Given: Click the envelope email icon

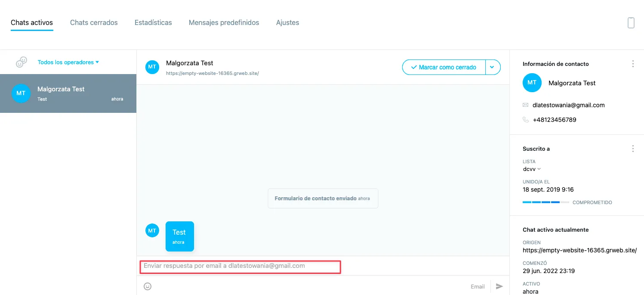Looking at the screenshot, I should tap(525, 105).
